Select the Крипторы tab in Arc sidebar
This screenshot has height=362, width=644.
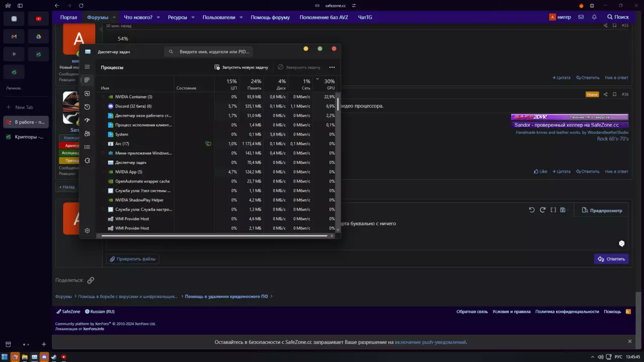tap(26, 137)
